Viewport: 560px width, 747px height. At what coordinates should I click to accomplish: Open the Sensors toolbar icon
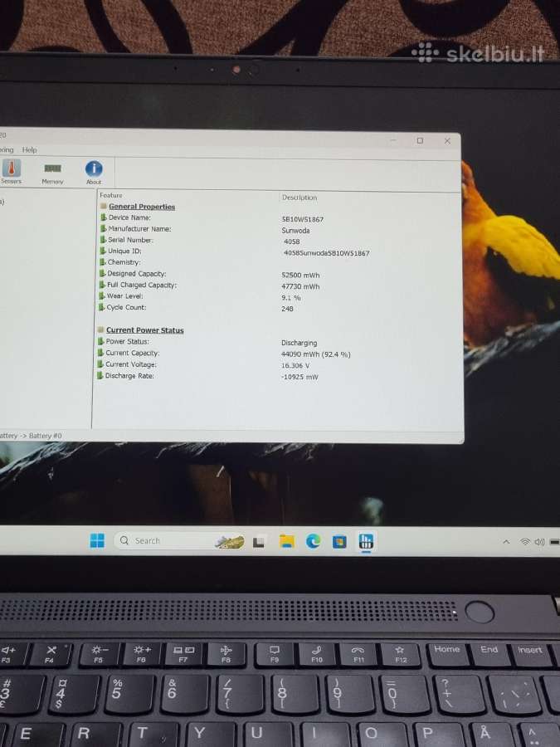(11, 172)
